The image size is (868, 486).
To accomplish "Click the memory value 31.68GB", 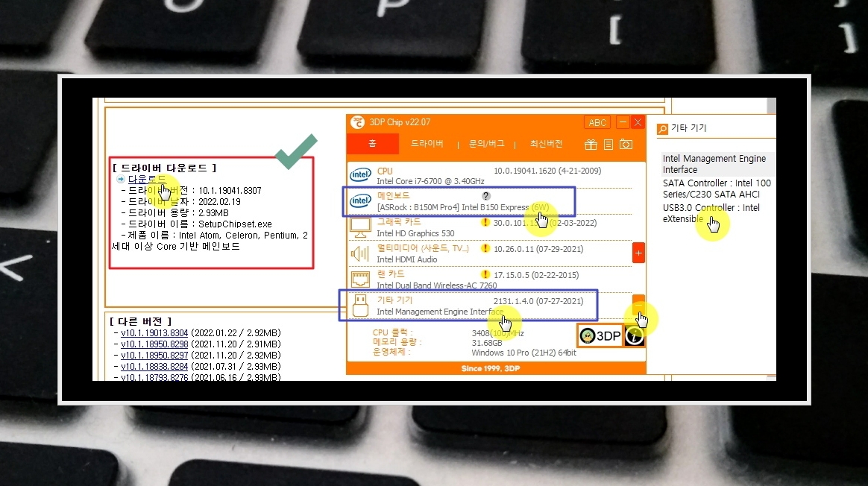I will point(487,343).
